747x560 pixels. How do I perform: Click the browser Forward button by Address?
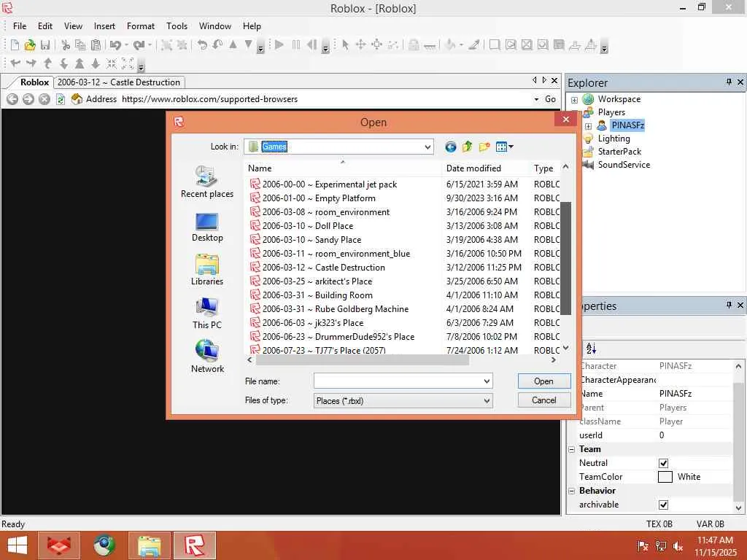pyautogui.click(x=28, y=99)
